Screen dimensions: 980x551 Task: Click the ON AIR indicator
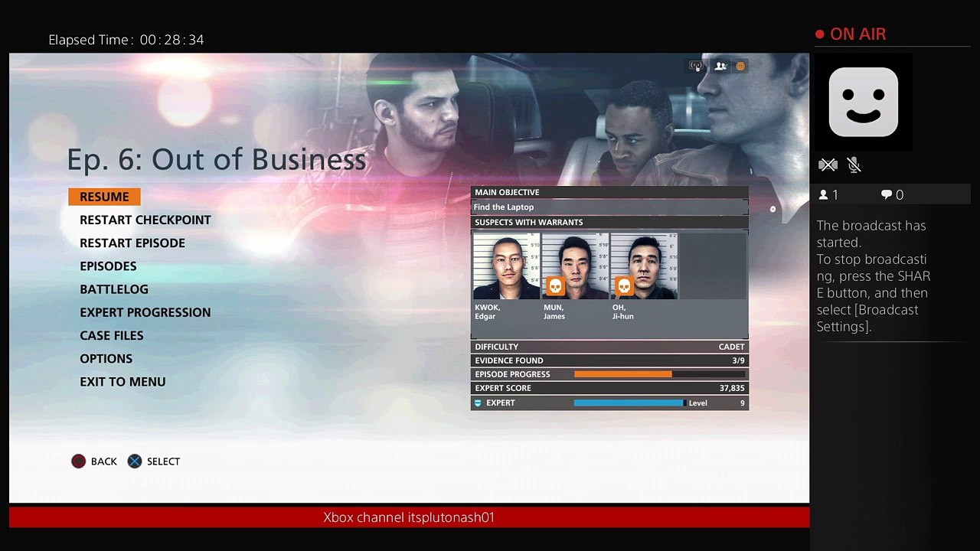[851, 34]
